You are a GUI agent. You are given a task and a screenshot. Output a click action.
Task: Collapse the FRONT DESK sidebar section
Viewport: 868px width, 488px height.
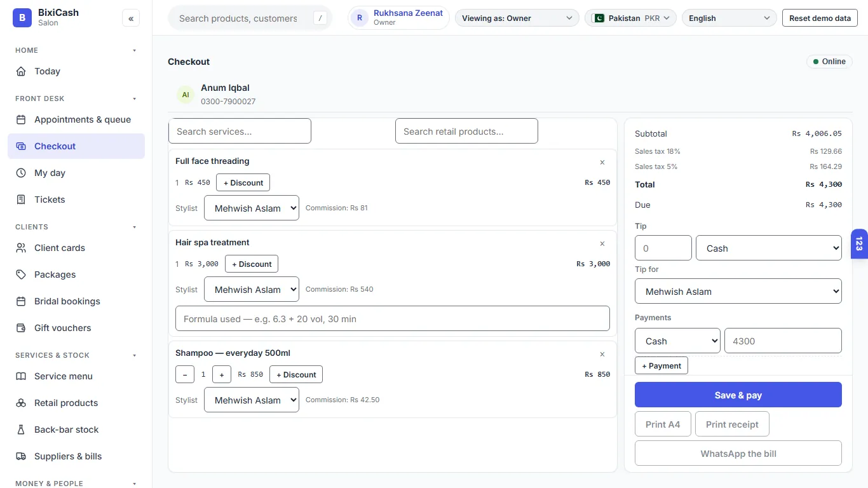click(134, 98)
